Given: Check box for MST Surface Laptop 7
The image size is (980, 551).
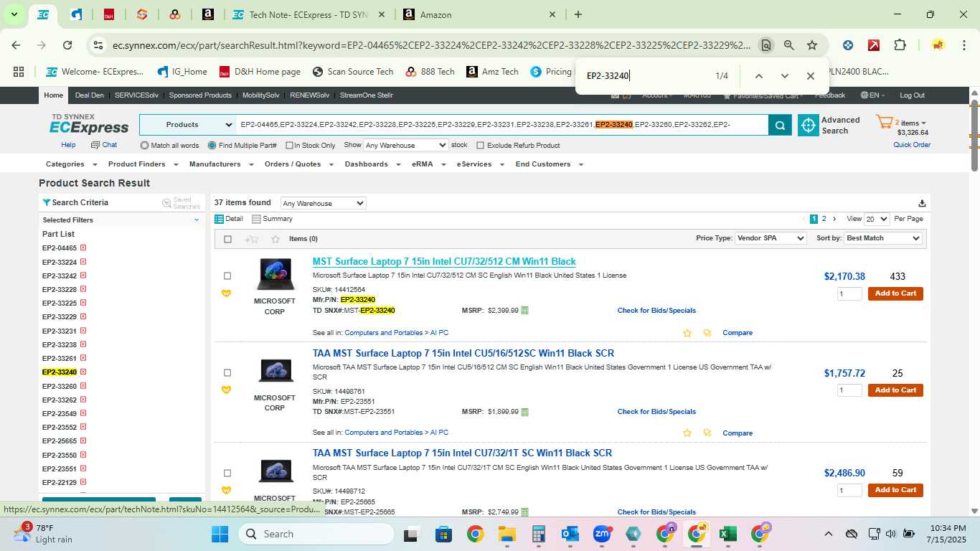Looking at the screenshot, I should coord(227,276).
